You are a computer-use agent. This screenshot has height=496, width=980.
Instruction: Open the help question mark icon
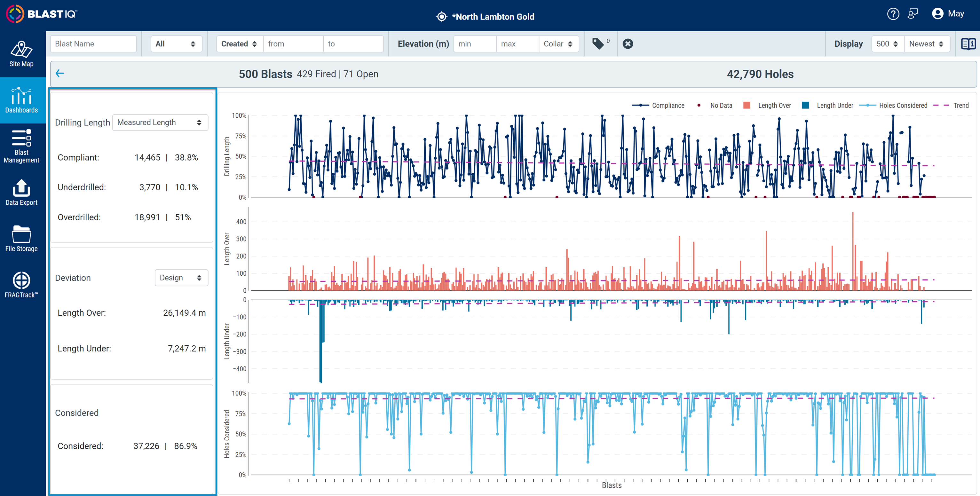pyautogui.click(x=893, y=14)
